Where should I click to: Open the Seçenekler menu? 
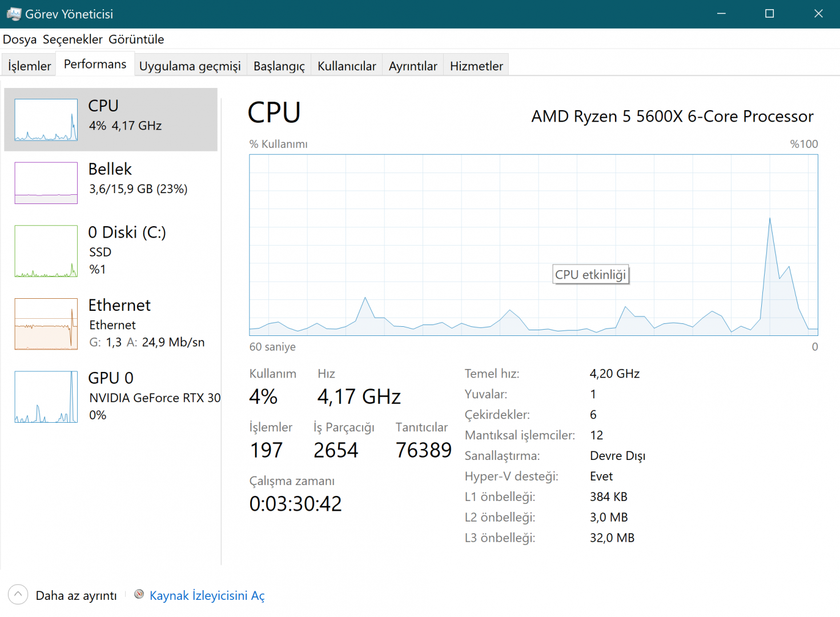(73, 39)
